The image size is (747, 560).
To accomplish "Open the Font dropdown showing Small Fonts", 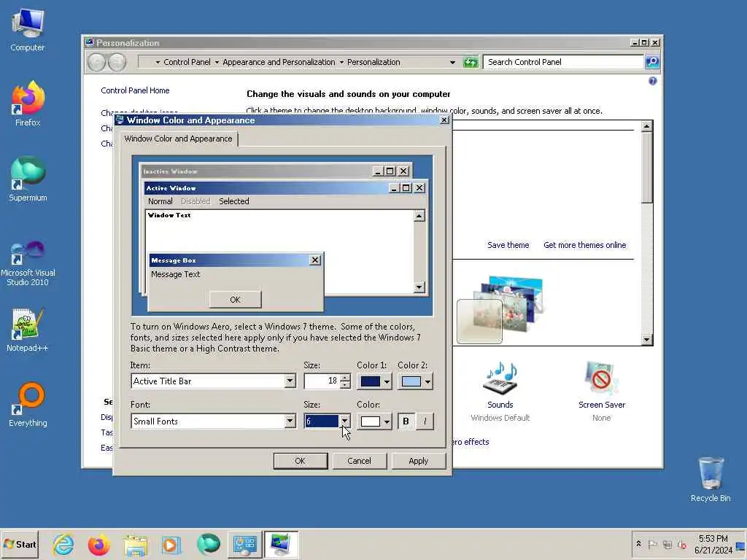I will point(290,421).
